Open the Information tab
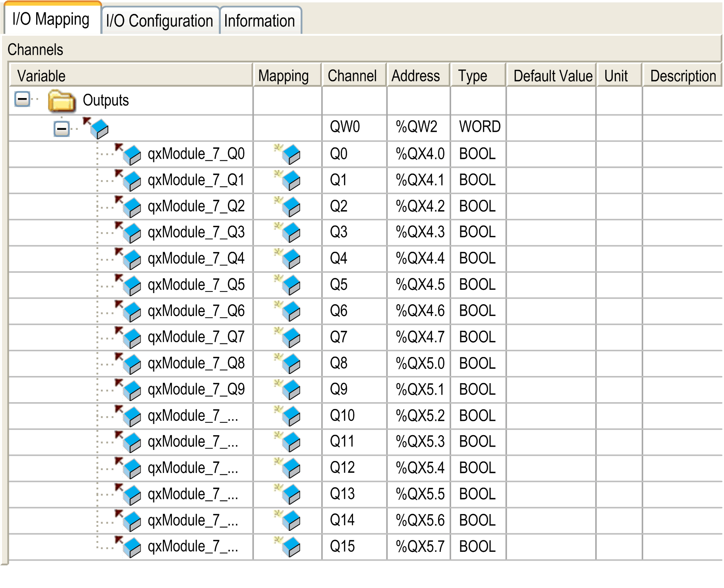 [260, 21]
